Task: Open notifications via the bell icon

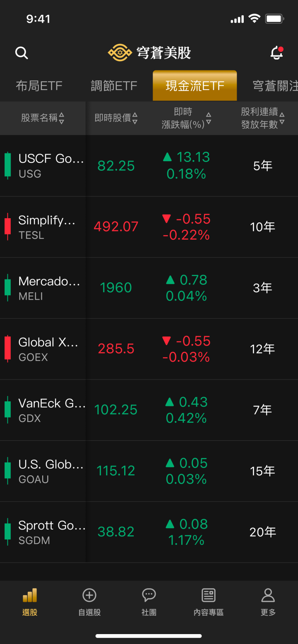Action: [x=276, y=53]
